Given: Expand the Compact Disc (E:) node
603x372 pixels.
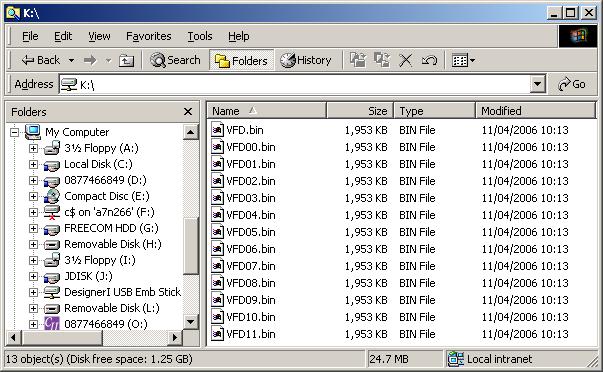Looking at the screenshot, I should (33, 196).
